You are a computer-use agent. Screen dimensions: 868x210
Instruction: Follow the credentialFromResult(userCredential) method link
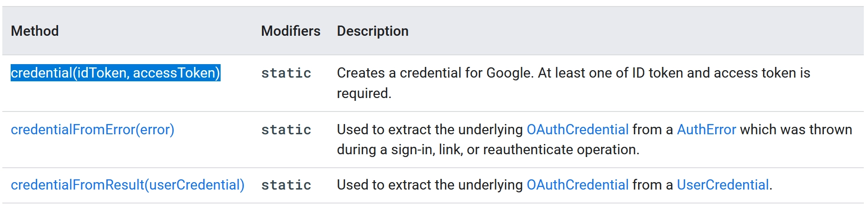(127, 185)
